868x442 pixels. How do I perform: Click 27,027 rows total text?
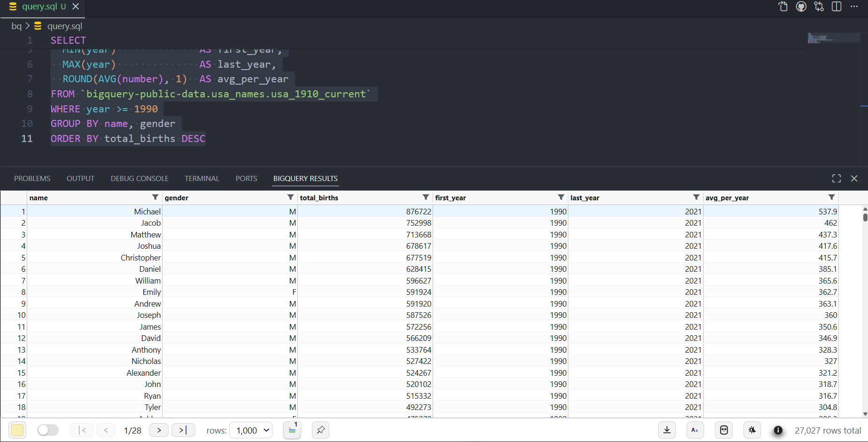tap(828, 431)
